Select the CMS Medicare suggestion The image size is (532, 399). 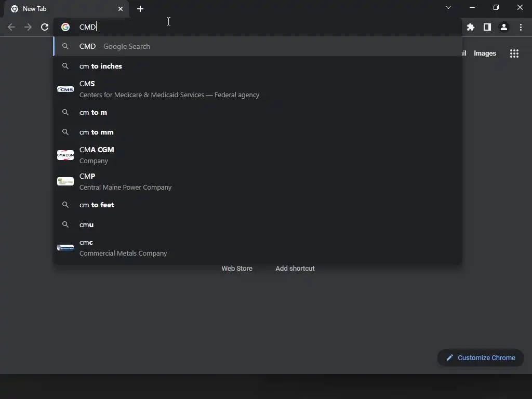(258, 89)
